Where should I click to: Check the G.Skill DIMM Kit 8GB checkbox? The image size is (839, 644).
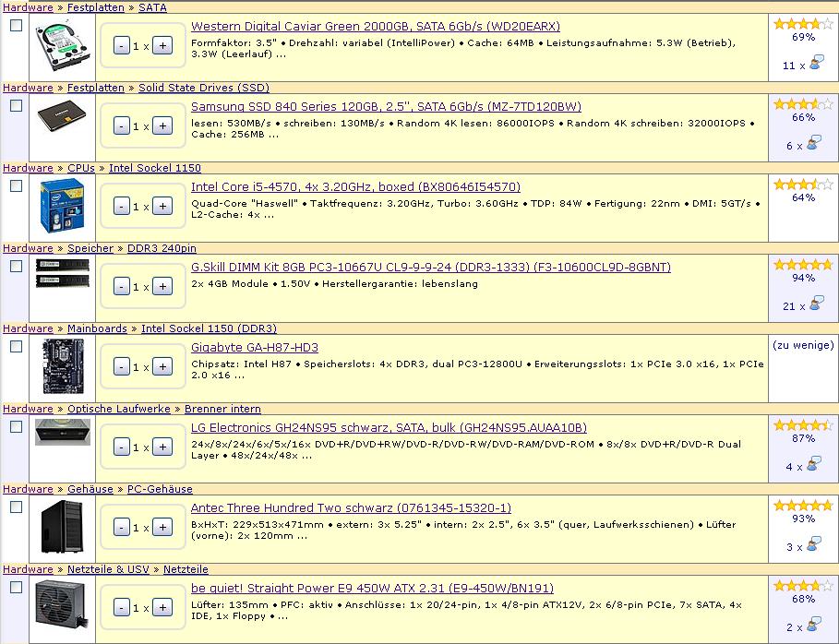pyautogui.click(x=17, y=266)
